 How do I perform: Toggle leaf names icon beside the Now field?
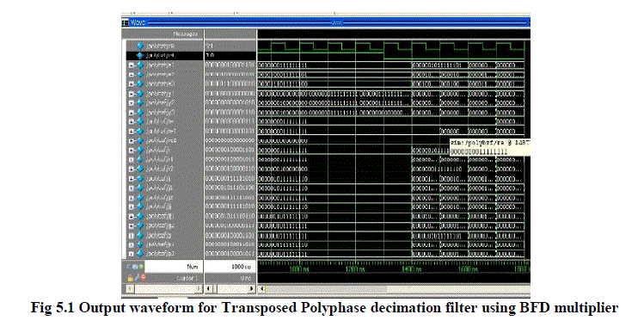(x=130, y=267)
